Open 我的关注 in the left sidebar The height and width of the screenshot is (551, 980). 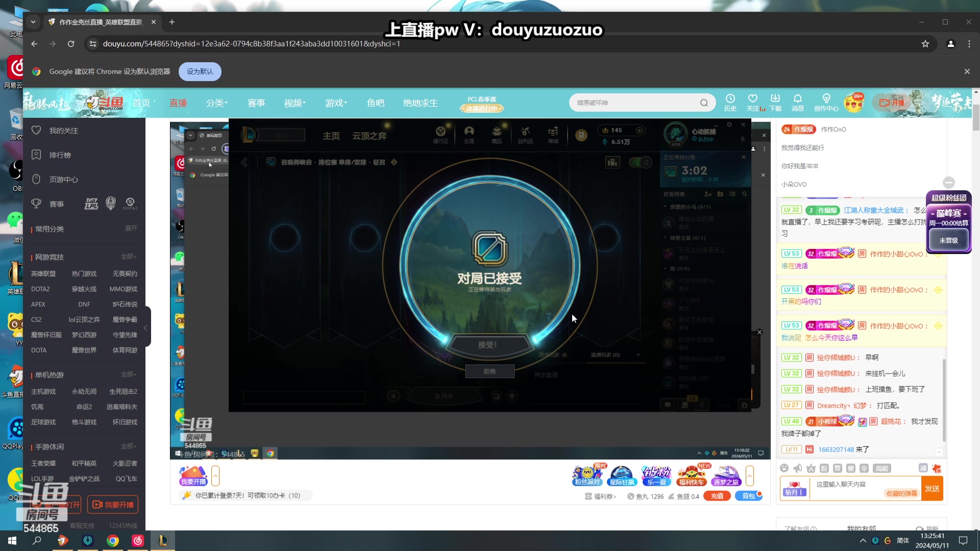point(63,131)
